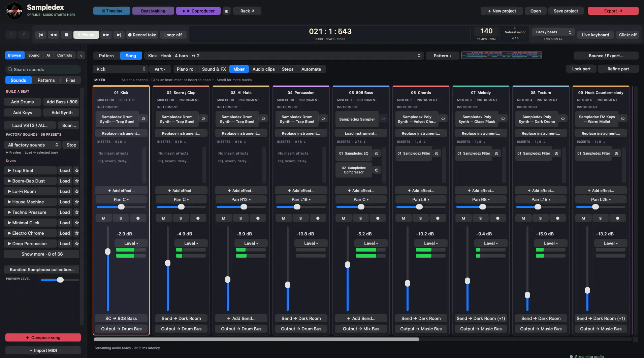The width and height of the screenshot is (644, 358).
Task: Mute the 05 808 Bass channel
Action: tap(344, 218)
